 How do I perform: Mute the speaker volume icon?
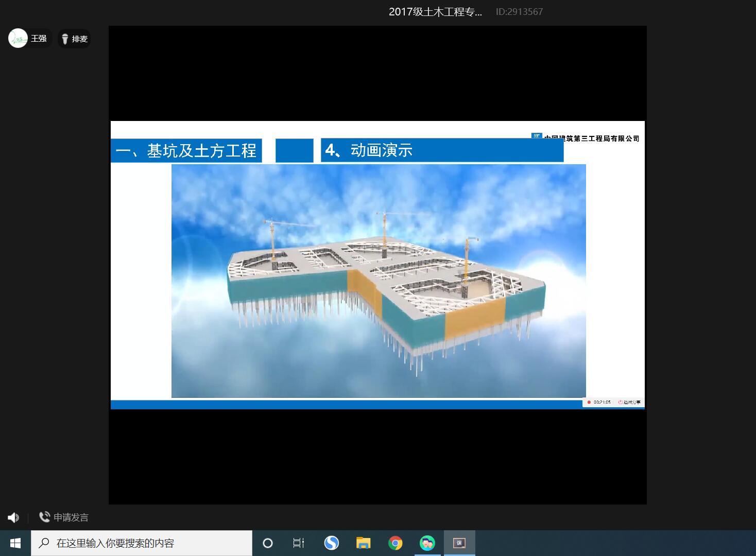[13, 517]
